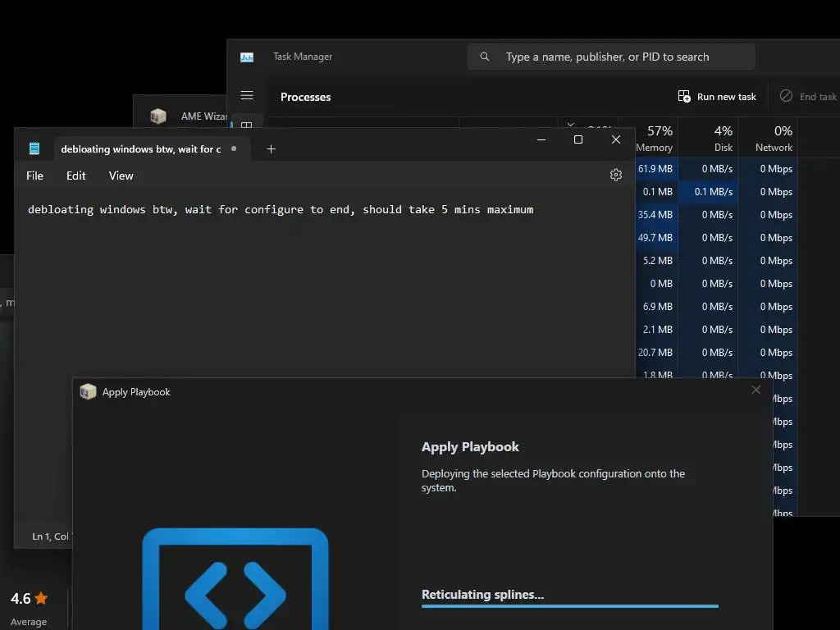Sort by Disk column header
The height and width of the screenshot is (630, 840).
click(709, 138)
